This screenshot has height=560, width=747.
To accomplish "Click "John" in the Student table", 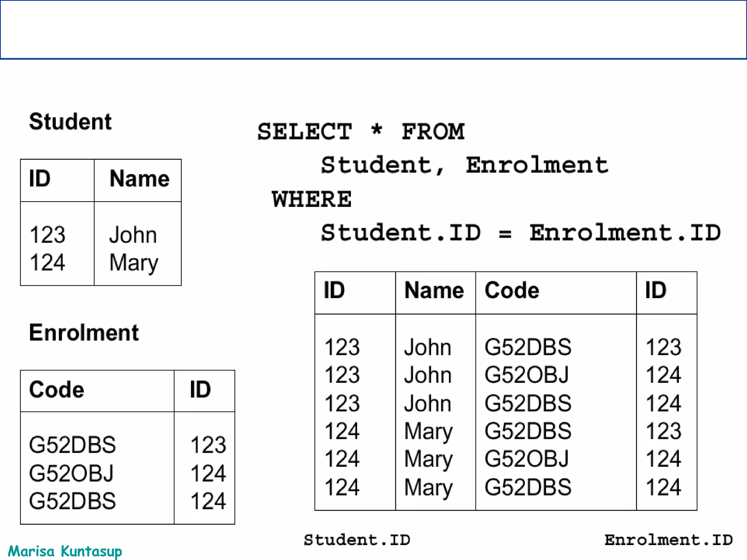I will point(133,234).
